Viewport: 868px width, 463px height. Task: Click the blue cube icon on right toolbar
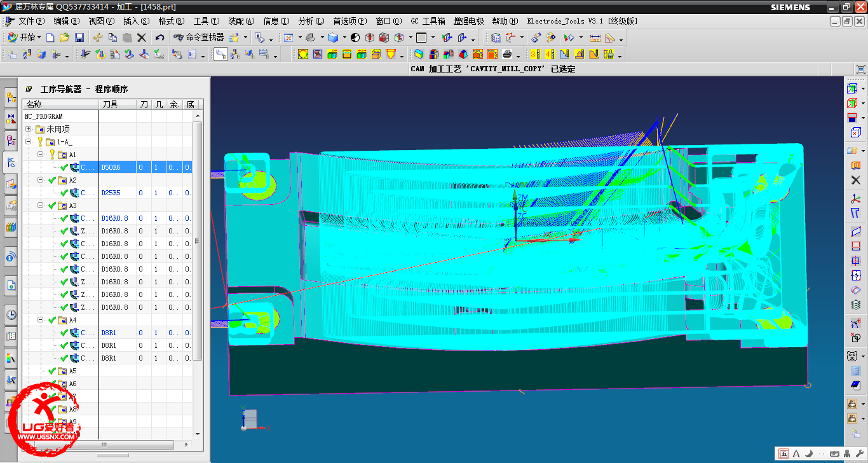(855, 132)
